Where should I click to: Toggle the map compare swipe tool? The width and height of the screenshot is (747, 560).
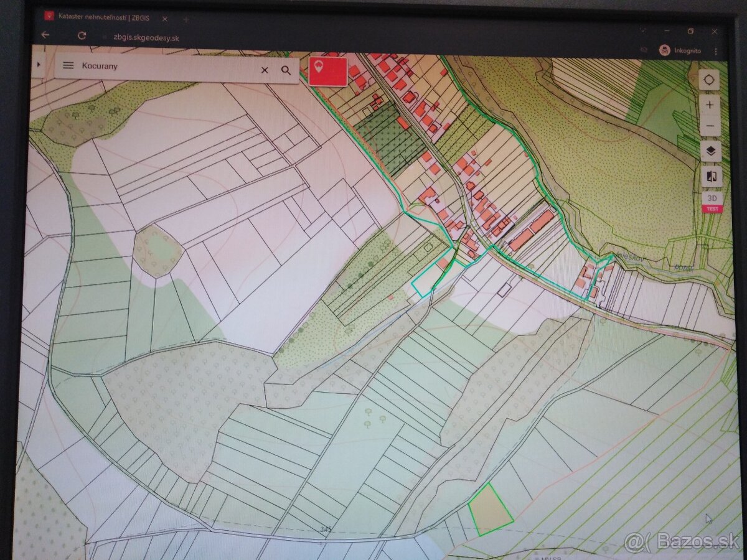tap(712, 176)
